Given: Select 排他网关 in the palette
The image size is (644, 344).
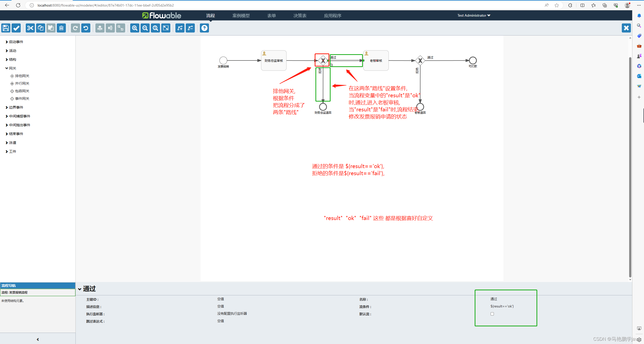Looking at the screenshot, I should [22, 76].
